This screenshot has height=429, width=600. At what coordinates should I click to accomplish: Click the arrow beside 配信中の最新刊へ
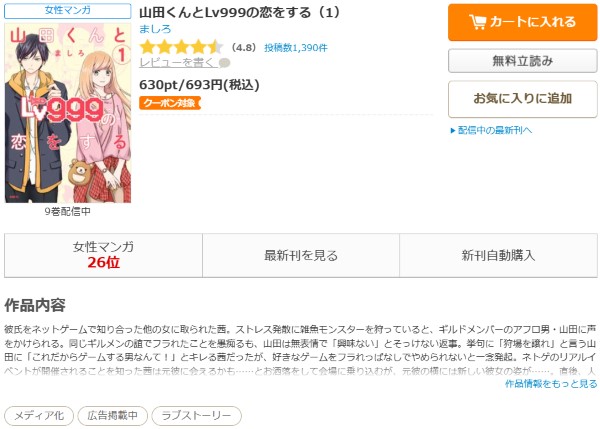(453, 130)
